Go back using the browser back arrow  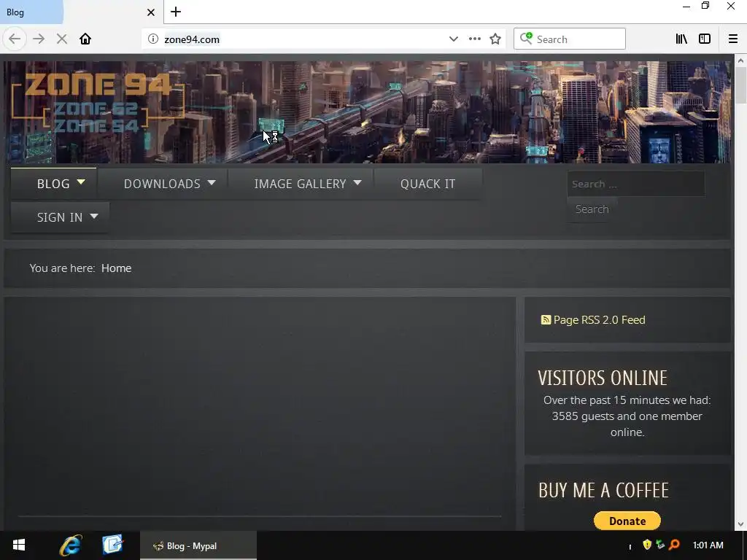click(15, 39)
